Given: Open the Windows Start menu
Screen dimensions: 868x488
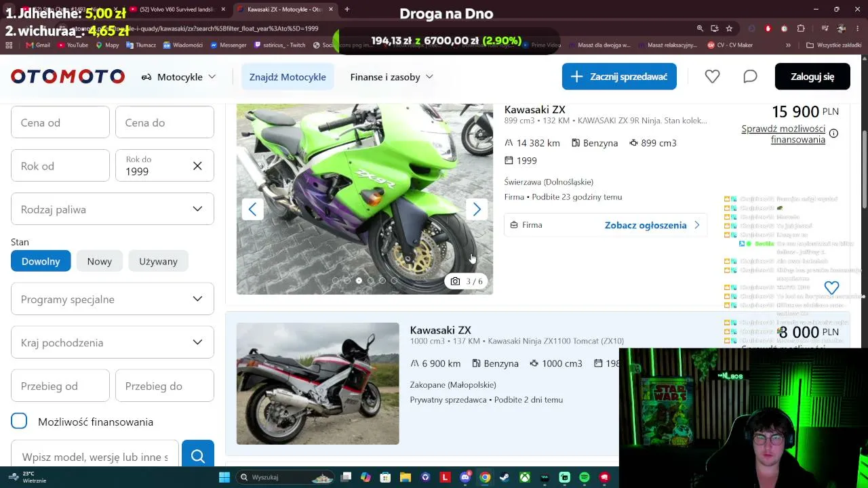Looking at the screenshot, I should click(224, 477).
